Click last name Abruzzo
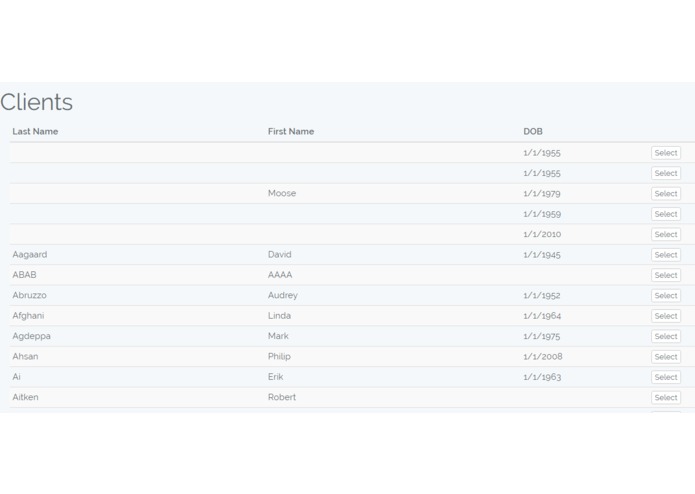The height and width of the screenshot is (494, 695). [29, 296]
